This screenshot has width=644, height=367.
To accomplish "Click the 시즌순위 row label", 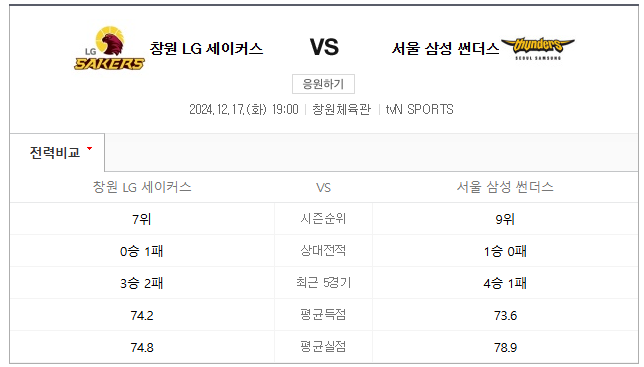I will [323, 219].
